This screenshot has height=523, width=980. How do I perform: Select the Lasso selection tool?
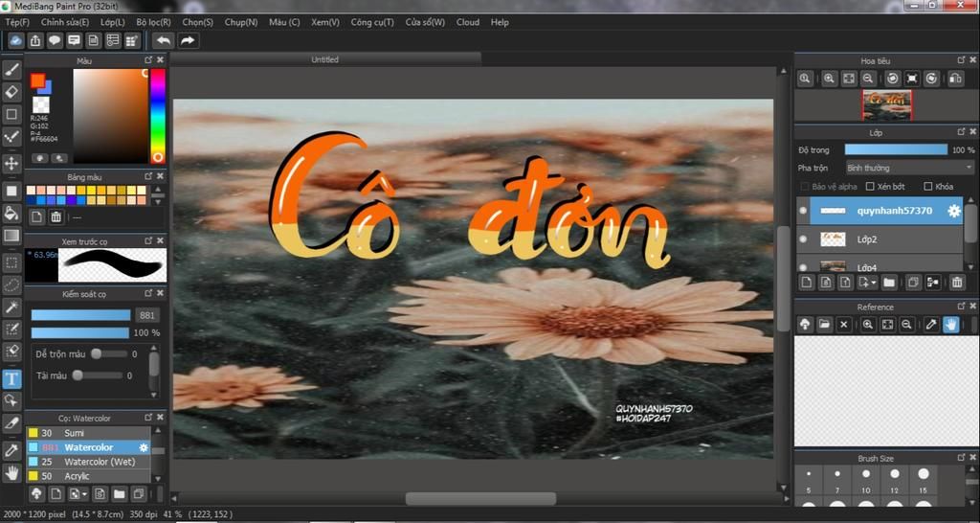[x=11, y=284]
